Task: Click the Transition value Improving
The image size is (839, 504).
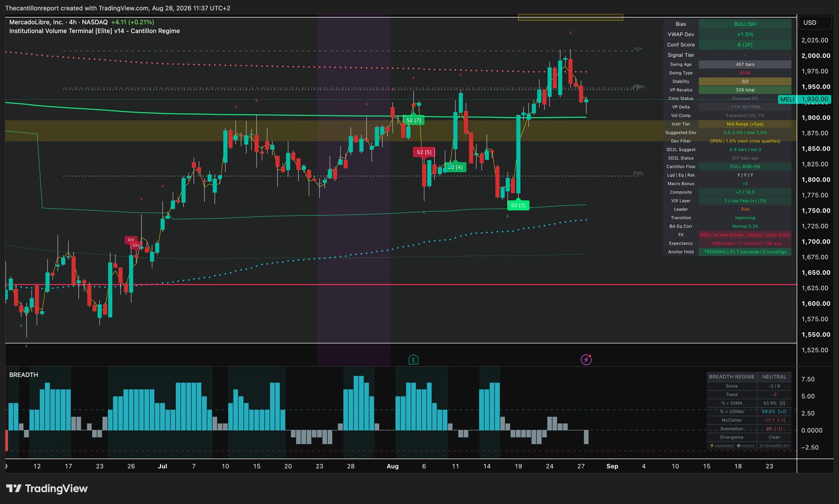Action: click(x=745, y=218)
